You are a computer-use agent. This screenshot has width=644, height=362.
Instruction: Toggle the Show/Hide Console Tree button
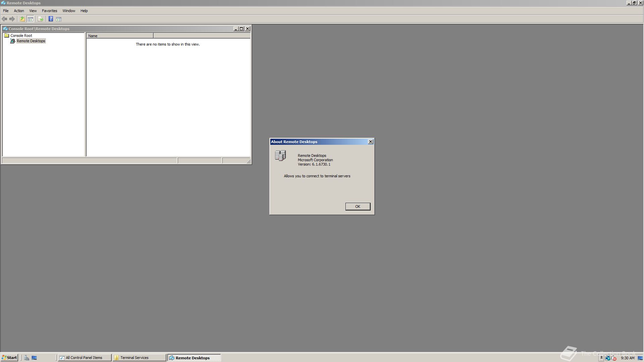[x=31, y=19]
